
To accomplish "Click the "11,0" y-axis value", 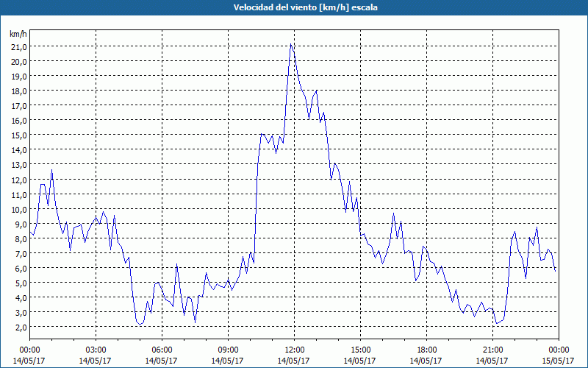I will coord(20,194).
